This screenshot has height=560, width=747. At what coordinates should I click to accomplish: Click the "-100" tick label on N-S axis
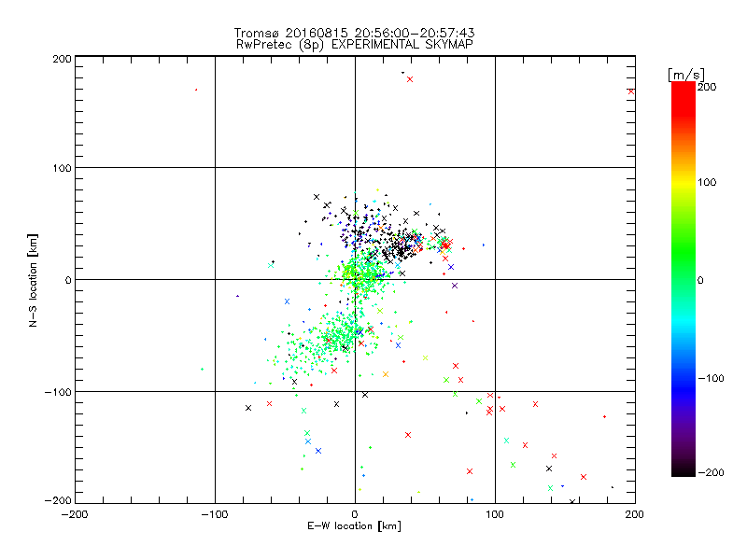point(58,392)
